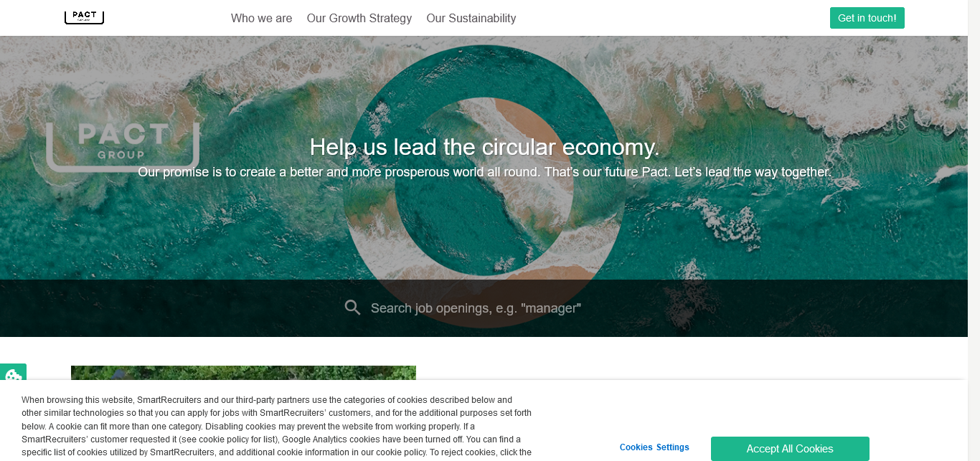Open the Our Sustainability menu item
The width and height of the screenshot is (980, 461).
click(x=471, y=19)
